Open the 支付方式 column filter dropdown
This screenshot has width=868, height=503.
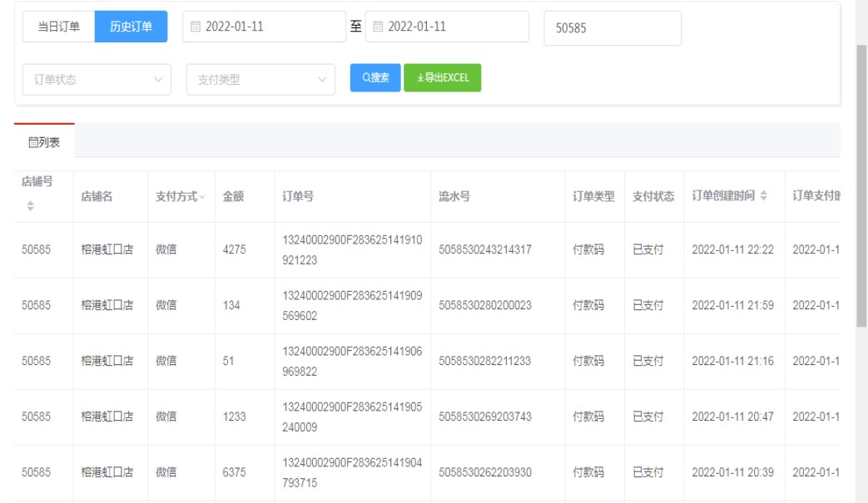[x=202, y=197]
